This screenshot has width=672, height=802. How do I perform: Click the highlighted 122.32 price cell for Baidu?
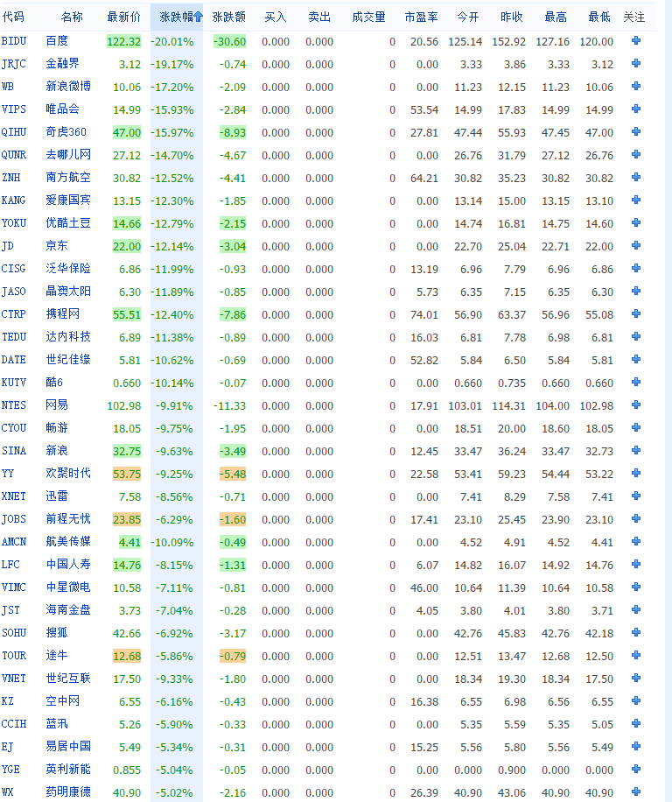[x=123, y=41]
